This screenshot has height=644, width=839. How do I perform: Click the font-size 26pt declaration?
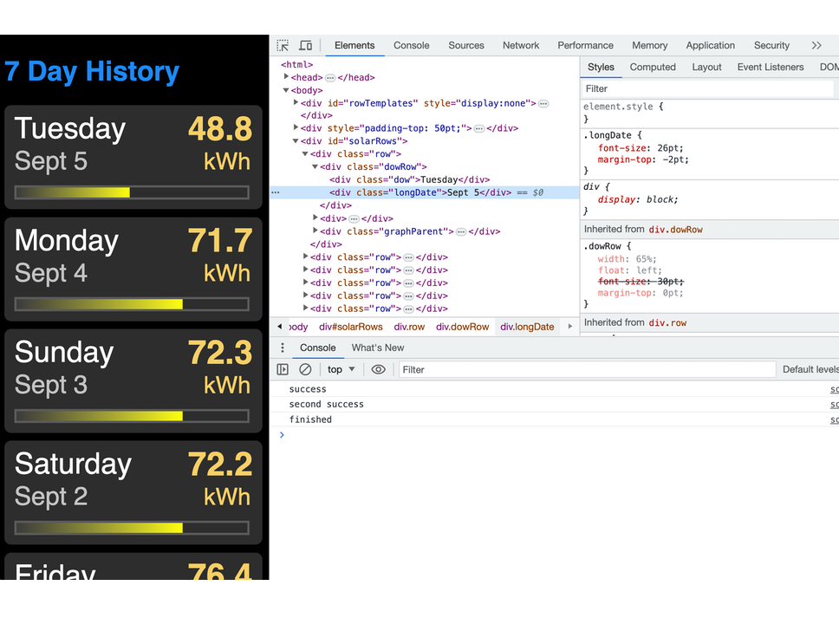coord(641,148)
